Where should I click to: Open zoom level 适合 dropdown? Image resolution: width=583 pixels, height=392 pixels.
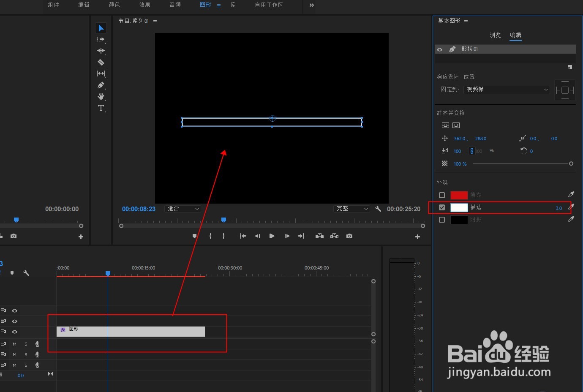click(183, 209)
